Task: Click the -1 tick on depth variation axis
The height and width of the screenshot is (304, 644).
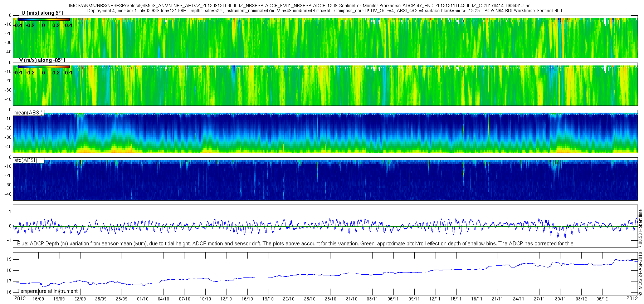Action: click(x=9, y=240)
